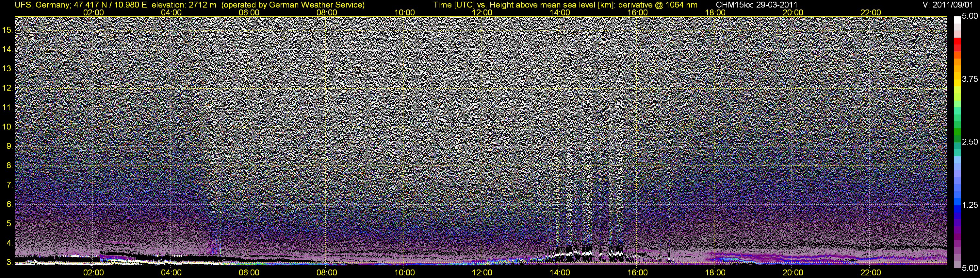The width and height of the screenshot is (980, 278).
Task: Click the 14:00 label on the bottom time axis
Action: [x=560, y=273]
